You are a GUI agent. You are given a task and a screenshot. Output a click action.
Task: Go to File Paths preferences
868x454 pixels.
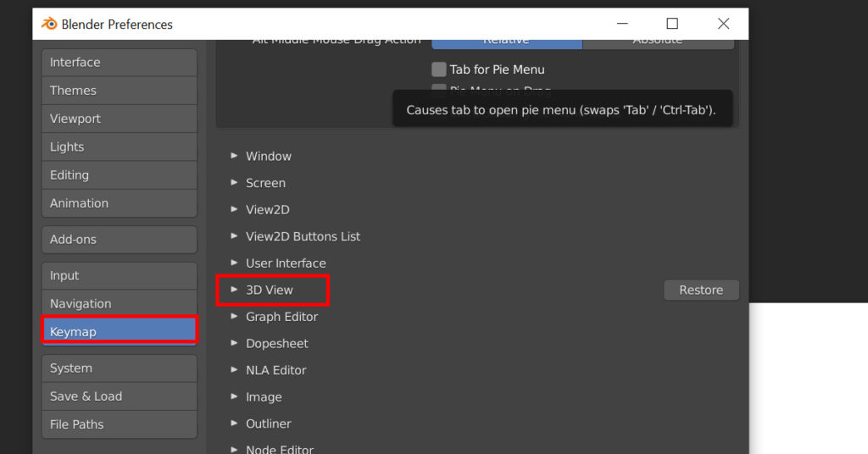click(119, 424)
